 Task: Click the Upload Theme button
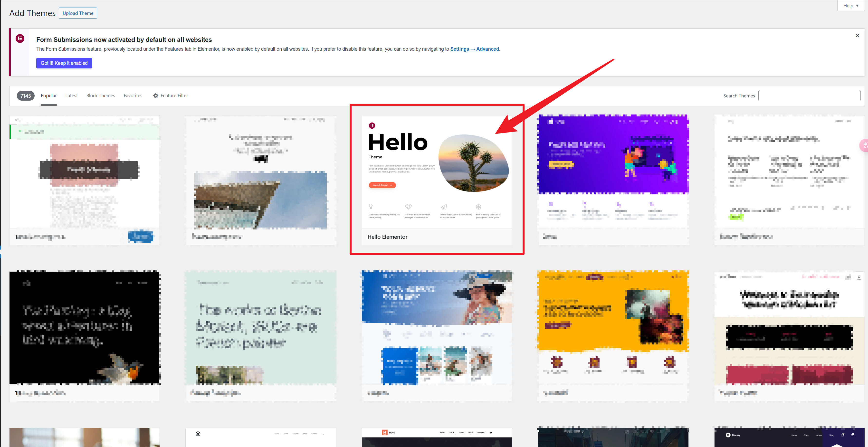[x=78, y=13]
